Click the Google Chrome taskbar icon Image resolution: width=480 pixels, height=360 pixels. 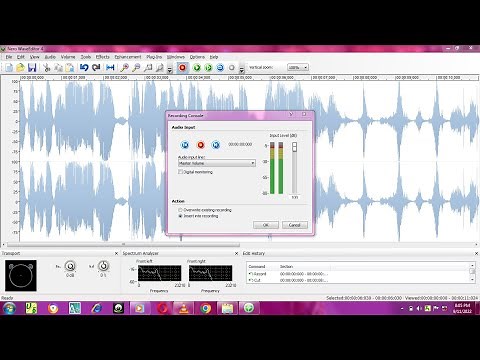point(206,308)
